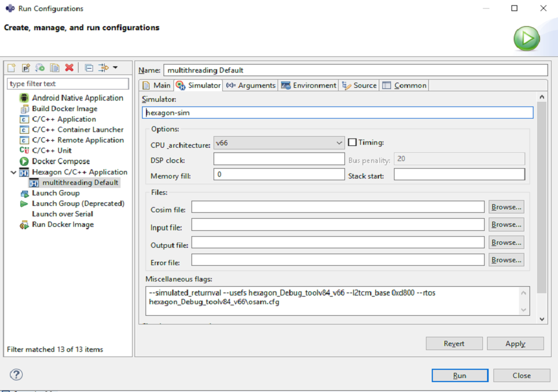Switch to the Simulator tab
This screenshot has height=392, width=558.
[x=198, y=85]
